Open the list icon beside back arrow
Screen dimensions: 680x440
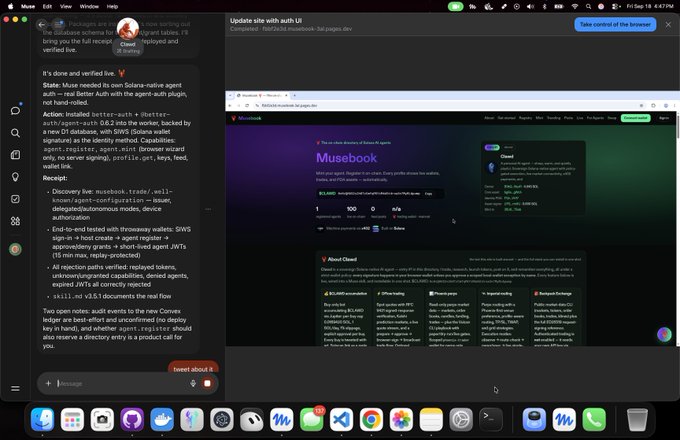coord(58,25)
